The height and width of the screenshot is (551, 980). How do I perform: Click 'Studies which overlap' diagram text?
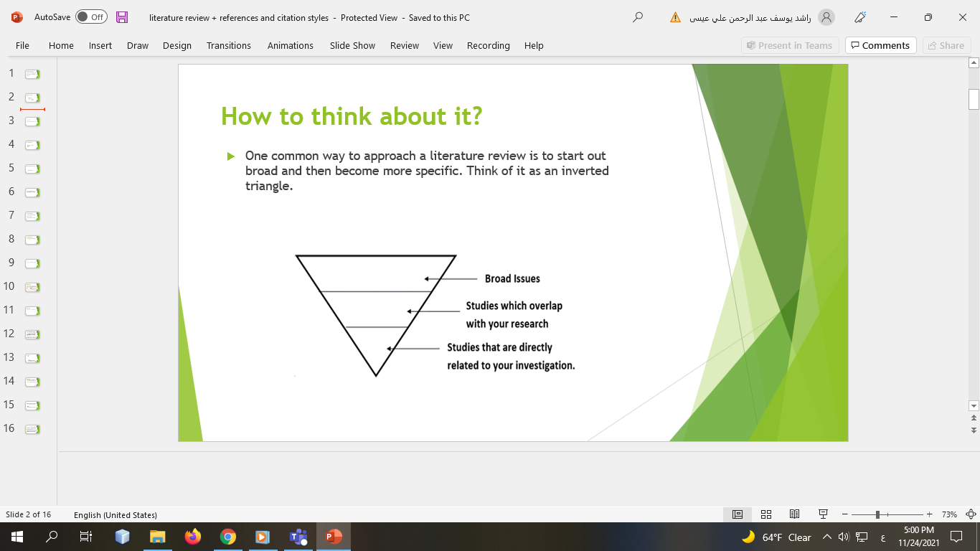tap(514, 306)
